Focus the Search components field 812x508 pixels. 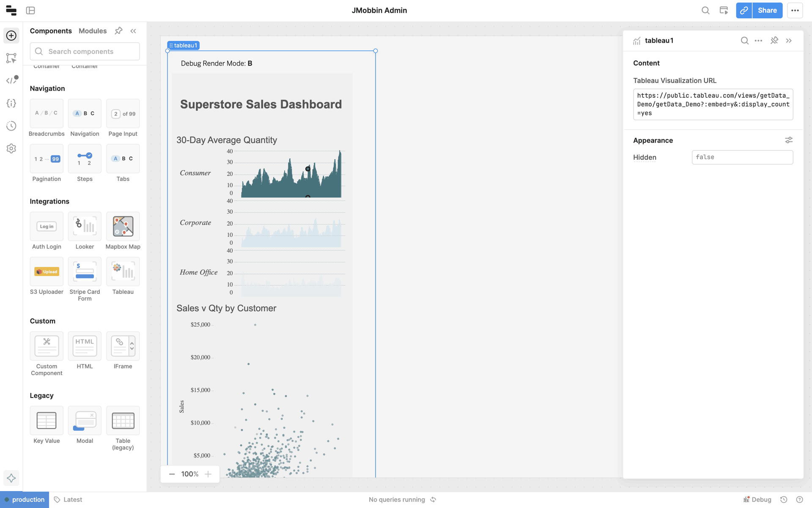(x=85, y=51)
